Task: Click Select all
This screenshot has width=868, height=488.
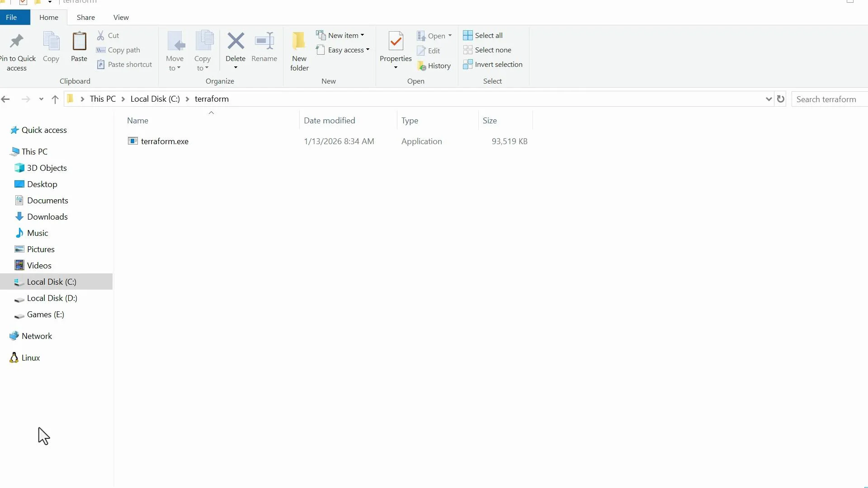Action: (483, 35)
